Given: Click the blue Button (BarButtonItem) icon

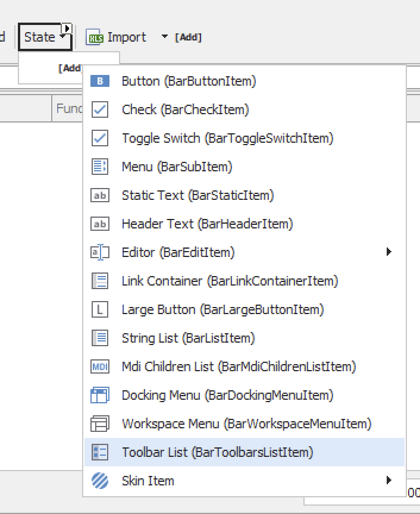Looking at the screenshot, I should tap(100, 81).
